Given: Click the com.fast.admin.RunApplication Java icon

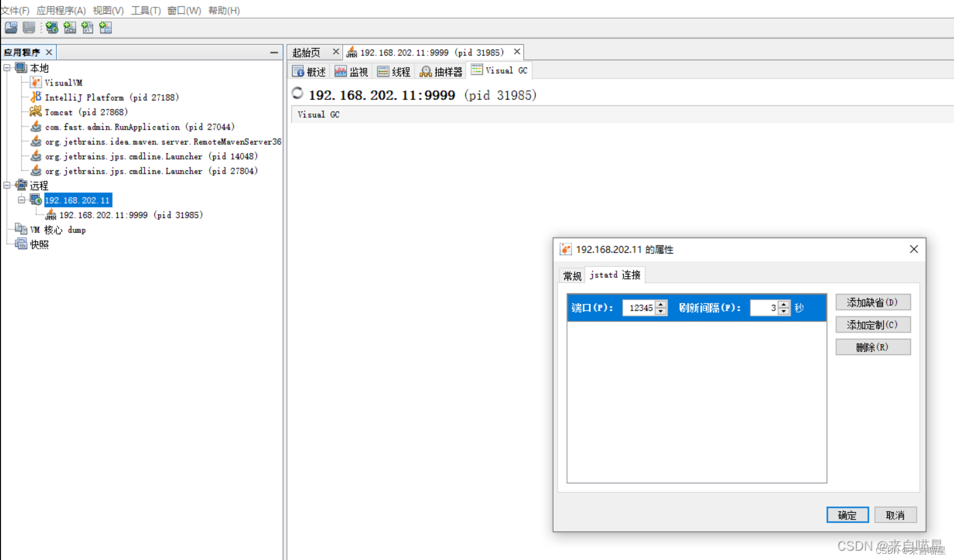Looking at the screenshot, I should 36,126.
